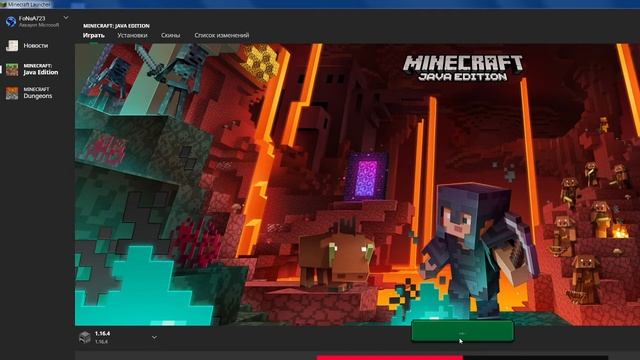Image resolution: width=640 pixels, height=360 pixels.
Task: Expand the 1.16.4 installation version chevron
Action: 154,338
